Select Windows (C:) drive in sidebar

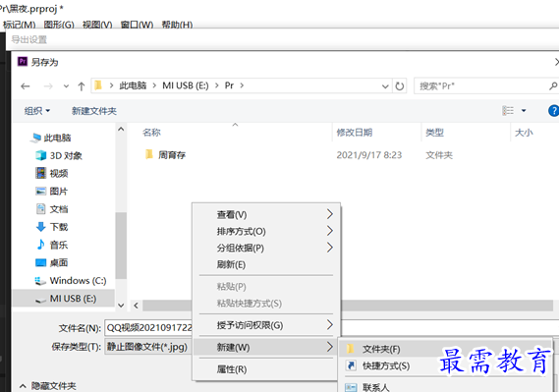(71, 281)
